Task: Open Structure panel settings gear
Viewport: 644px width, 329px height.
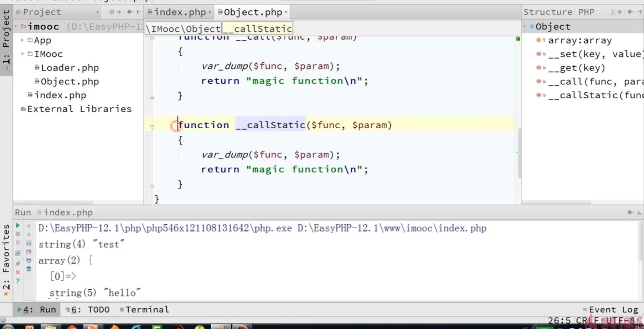Action: pos(630,12)
